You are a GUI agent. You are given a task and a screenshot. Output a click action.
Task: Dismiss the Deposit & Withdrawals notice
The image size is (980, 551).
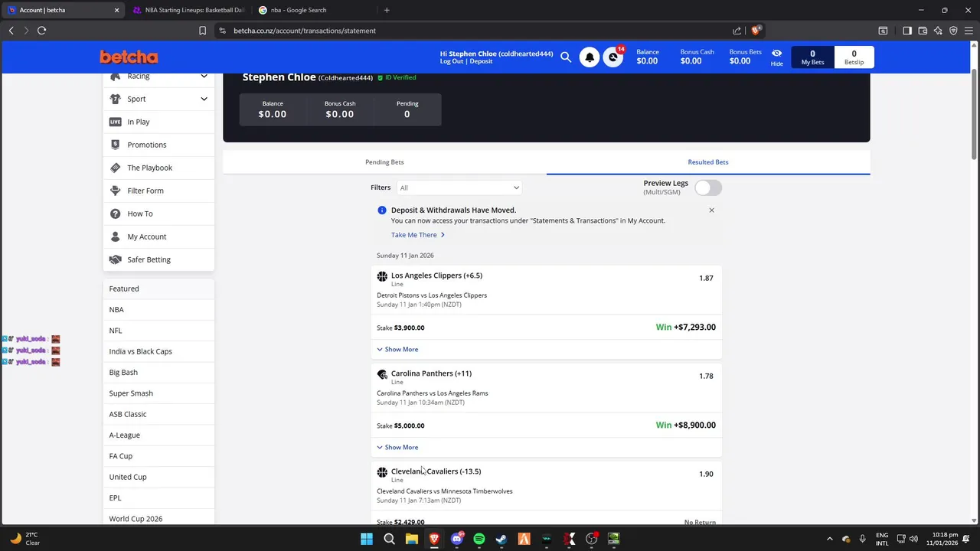pos(711,210)
